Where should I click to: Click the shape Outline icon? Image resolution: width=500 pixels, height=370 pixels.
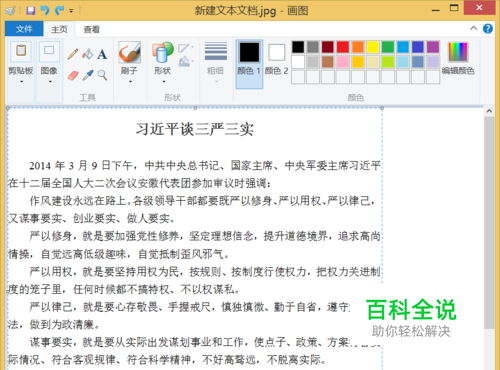pos(184,48)
